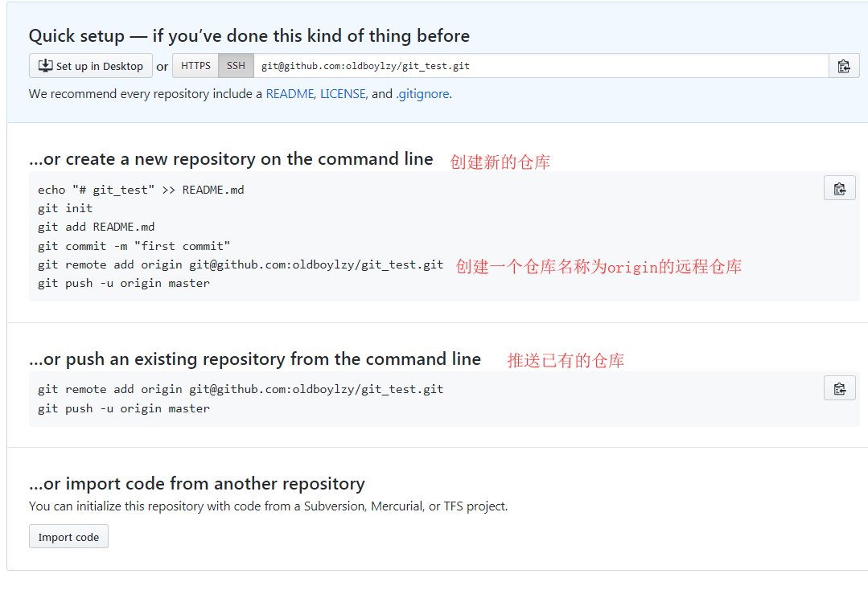This screenshot has width=868, height=590.
Task: Click the red 创建新的仓库 annotation
Action: pyautogui.click(x=500, y=162)
